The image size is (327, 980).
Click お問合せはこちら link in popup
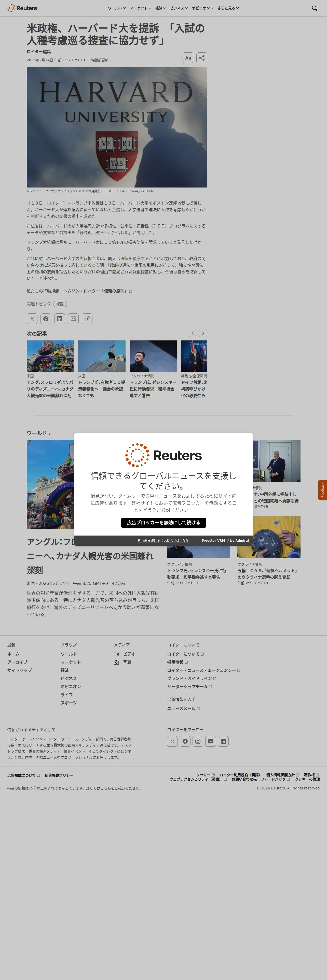tap(176, 541)
